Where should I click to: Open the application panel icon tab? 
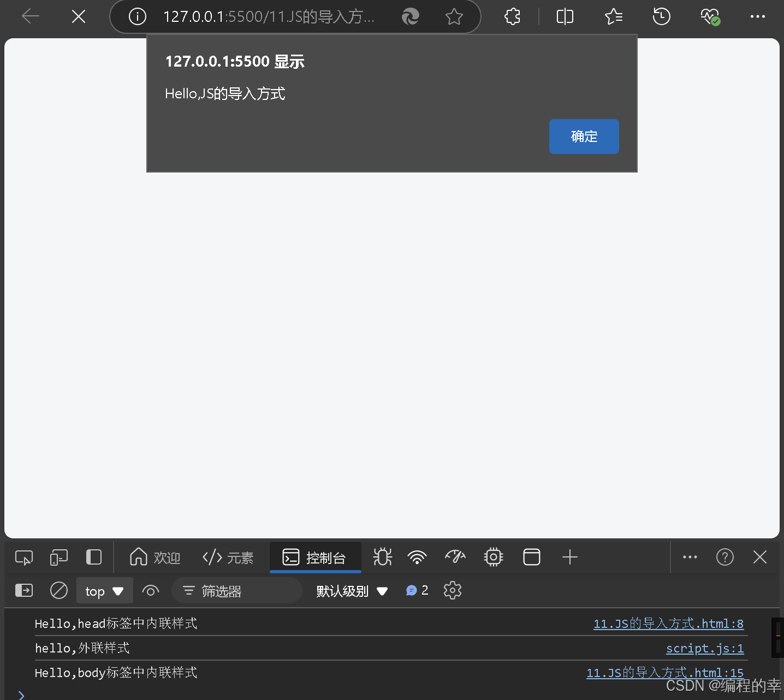(x=531, y=557)
